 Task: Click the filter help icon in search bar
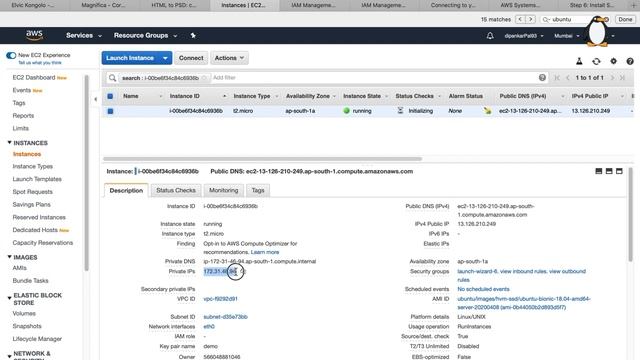coord(542,78)
